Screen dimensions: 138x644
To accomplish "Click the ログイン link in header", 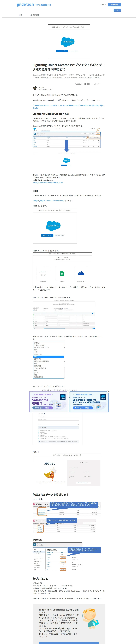I will 103,5.
